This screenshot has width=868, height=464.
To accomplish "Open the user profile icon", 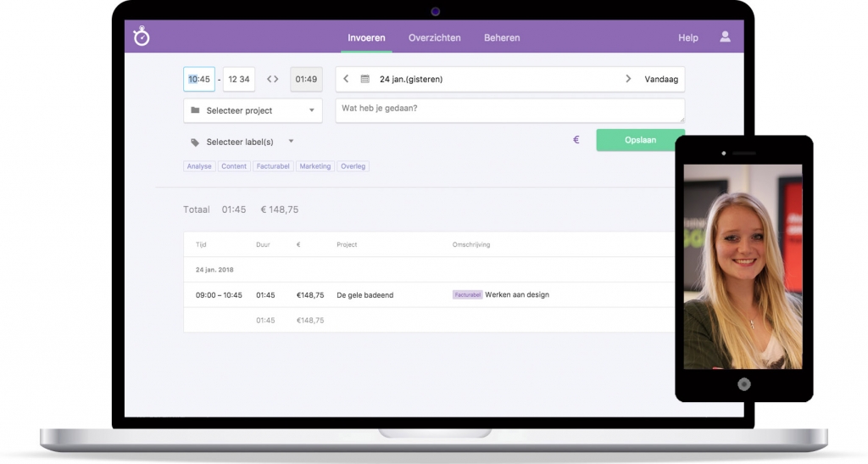I will click(x=725, y=36).
